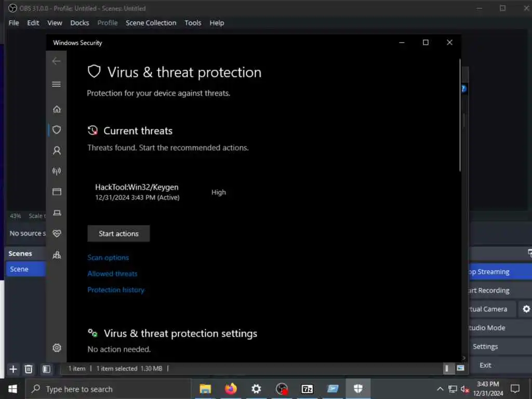Open the File menu in OBS
The height and width of the screenshot is (399, 532).
click(x=14, y=23)
